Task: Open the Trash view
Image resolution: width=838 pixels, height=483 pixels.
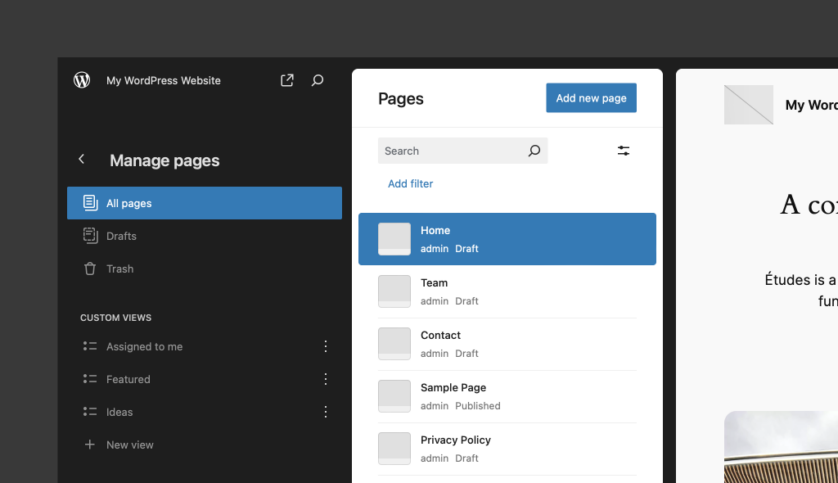Action: point(204,269)
